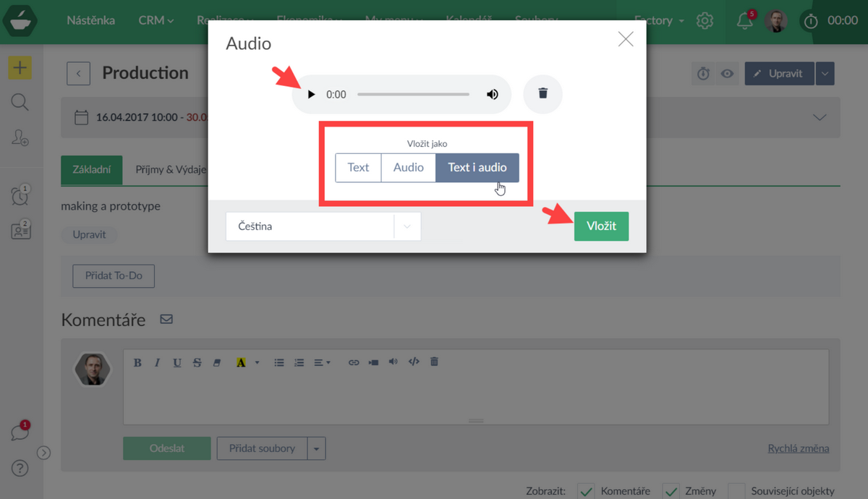868x499 pixels.
Task: Expand the arrow next to Upravit
Action: point(825,74)
